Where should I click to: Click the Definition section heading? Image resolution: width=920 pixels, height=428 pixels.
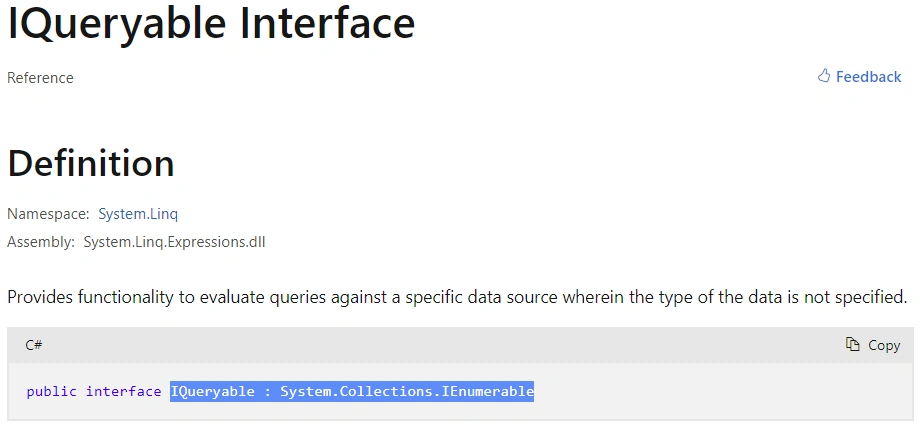tap(91, 163)
